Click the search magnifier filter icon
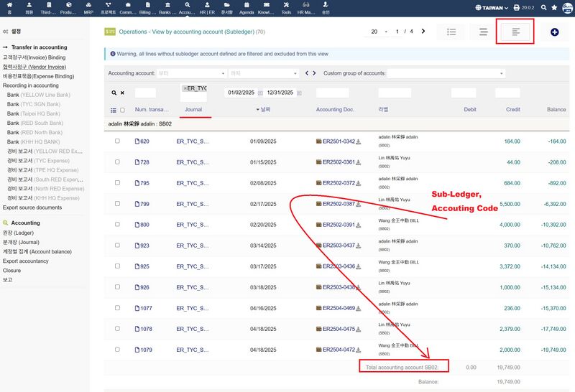The height and width of the screenshot is (392, 575). coord(114,93)
